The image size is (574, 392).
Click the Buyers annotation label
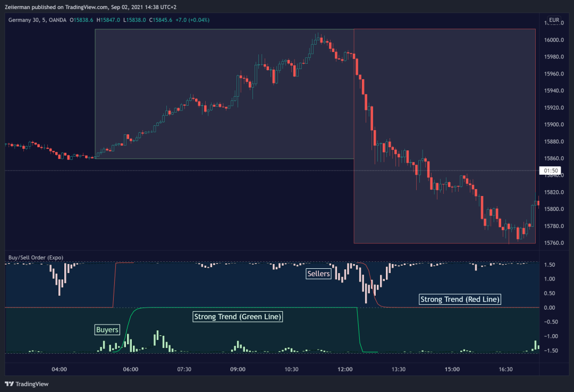(107, 330)
